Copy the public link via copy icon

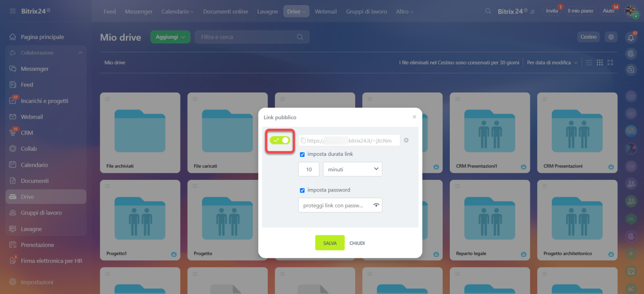303,141
